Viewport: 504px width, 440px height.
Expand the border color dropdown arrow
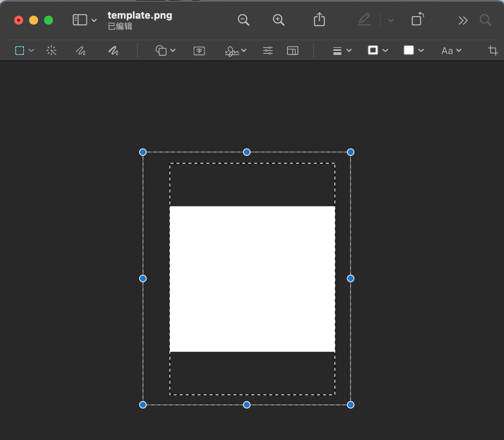click(385, 50)
